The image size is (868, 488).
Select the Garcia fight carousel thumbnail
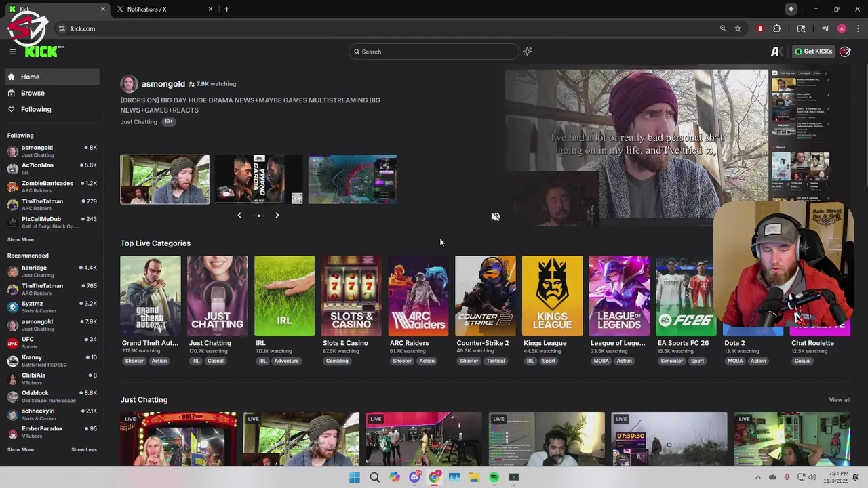coord(258,180)
